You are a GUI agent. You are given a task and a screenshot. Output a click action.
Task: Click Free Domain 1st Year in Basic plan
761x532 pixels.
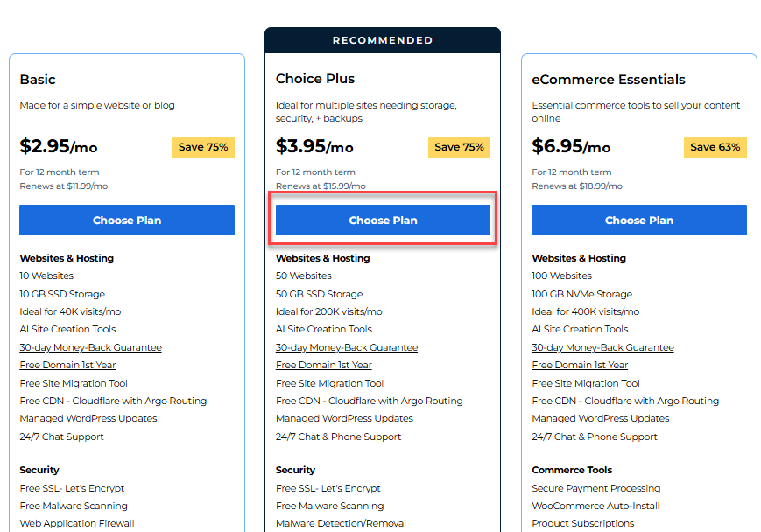(67, 365)
